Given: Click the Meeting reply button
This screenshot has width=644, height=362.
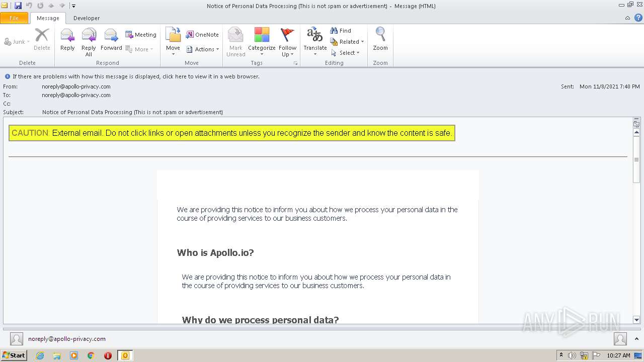Looking at the screenshot, I should pos(141,35).
